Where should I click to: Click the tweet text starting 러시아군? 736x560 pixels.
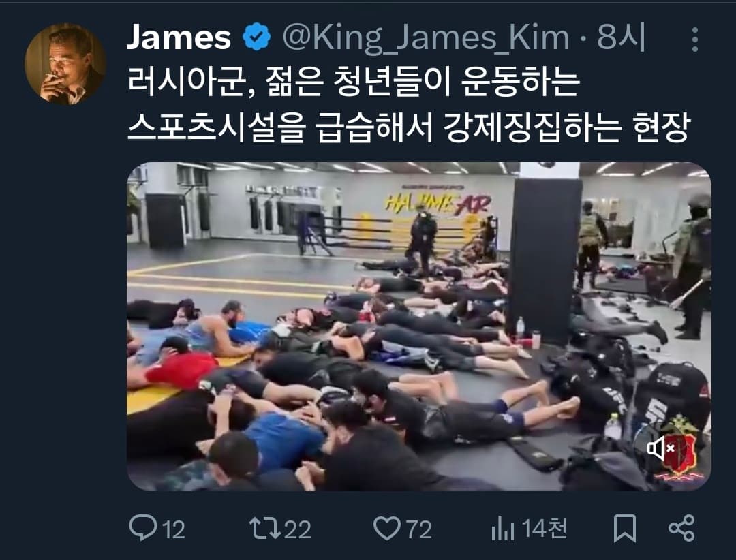tap(354, 82)
